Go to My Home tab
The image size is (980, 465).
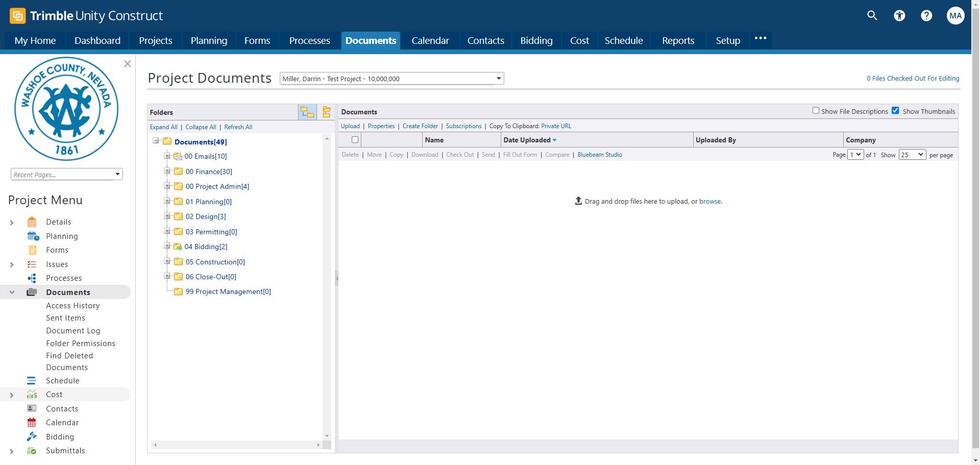(35, 40)
